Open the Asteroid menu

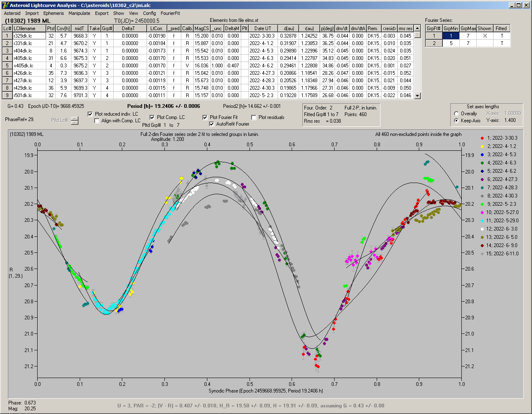tap(12, 13)
